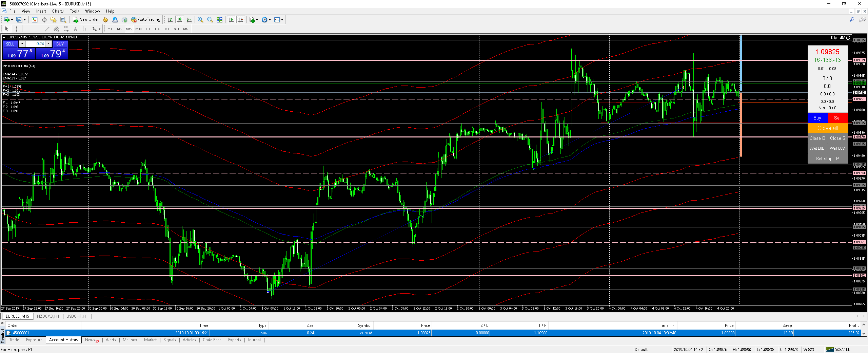868x353 pixels.
Task: Tile windows with the grid icon
Action: pyautogui.click(x=219, y=20)
